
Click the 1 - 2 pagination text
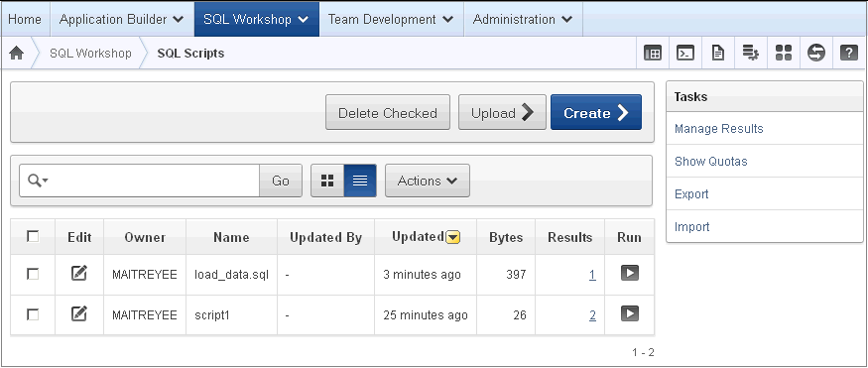click(x=643, y=352)
